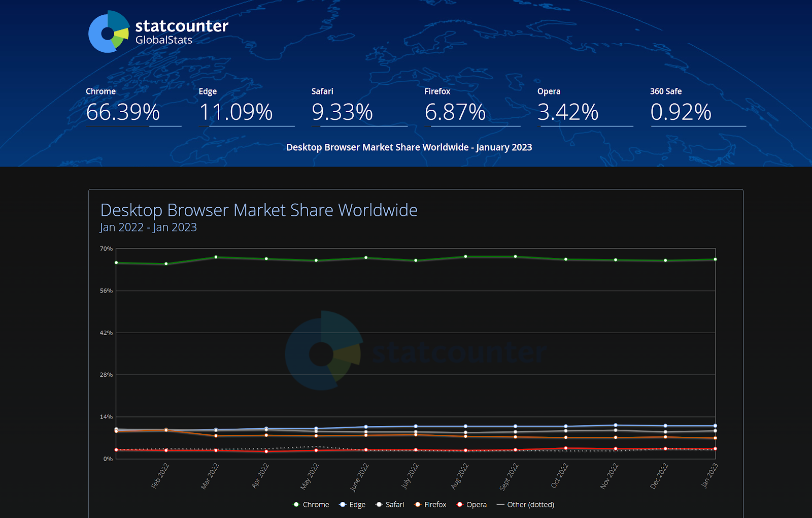Click the Edge data point for Jan 2023

click(715, 426)
